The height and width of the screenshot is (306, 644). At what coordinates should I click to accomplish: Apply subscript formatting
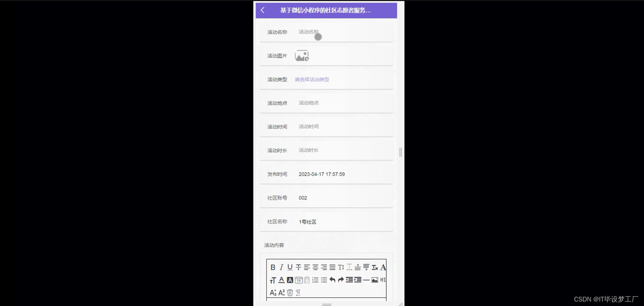coord(273,293)
